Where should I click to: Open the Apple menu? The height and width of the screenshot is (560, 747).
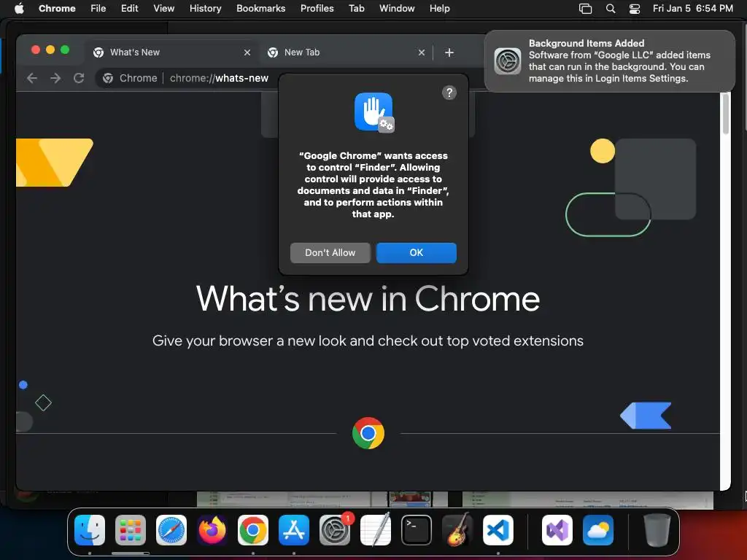(x=19, y=9)
